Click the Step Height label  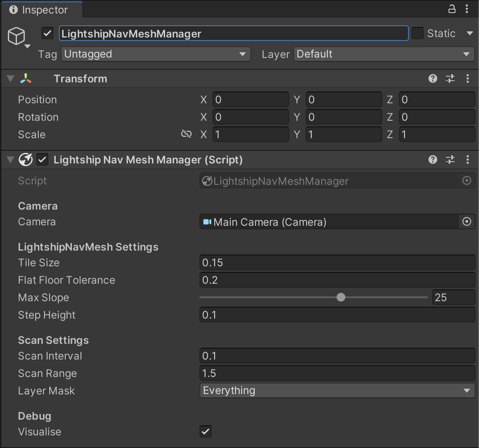coord(47,315)
